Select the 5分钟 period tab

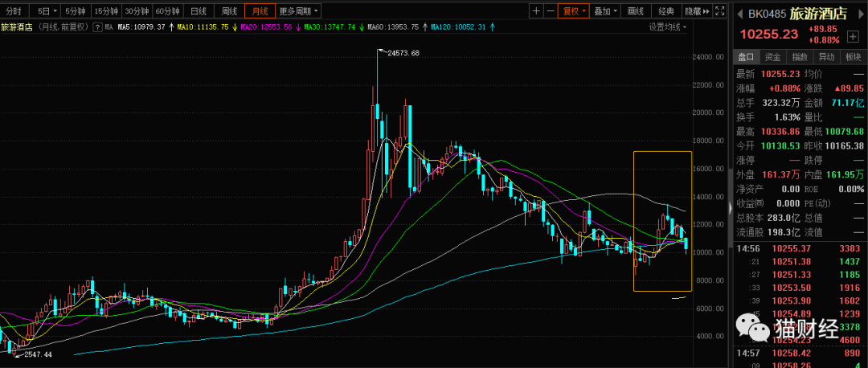[x=75, y=11]
